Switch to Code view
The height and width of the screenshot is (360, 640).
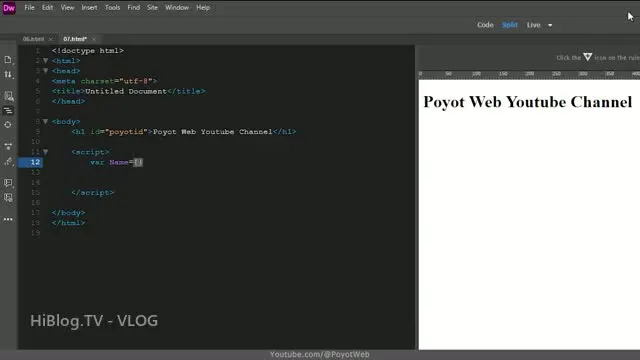point(485,25)
